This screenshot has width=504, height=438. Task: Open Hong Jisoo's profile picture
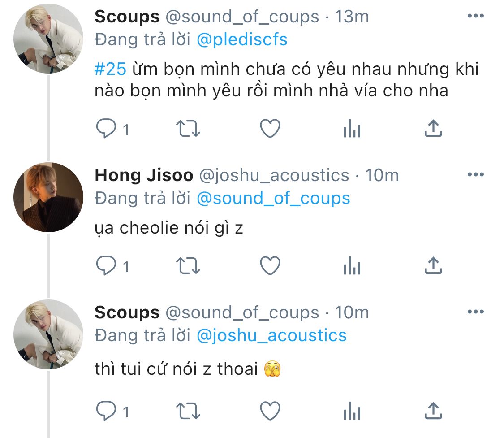[x=48, y=197]
